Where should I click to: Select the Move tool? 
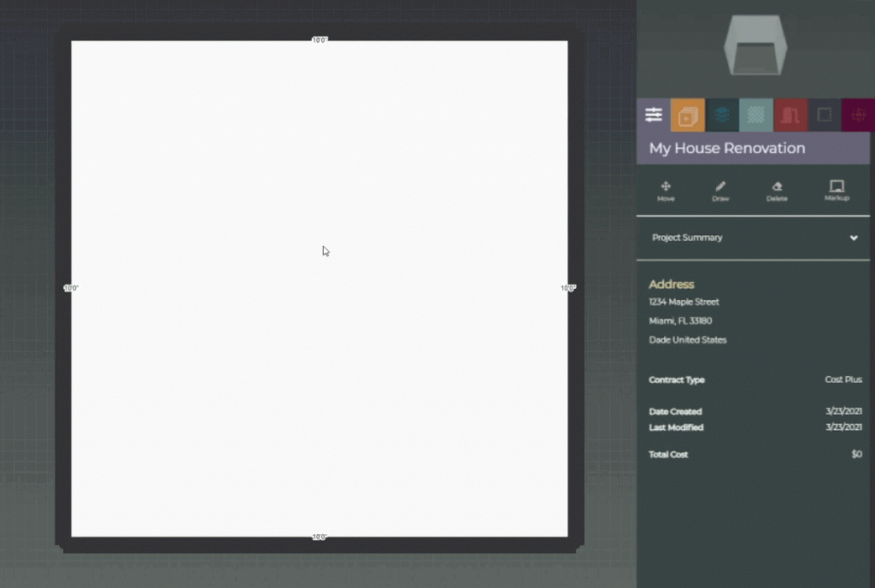[x=666, y=191]
